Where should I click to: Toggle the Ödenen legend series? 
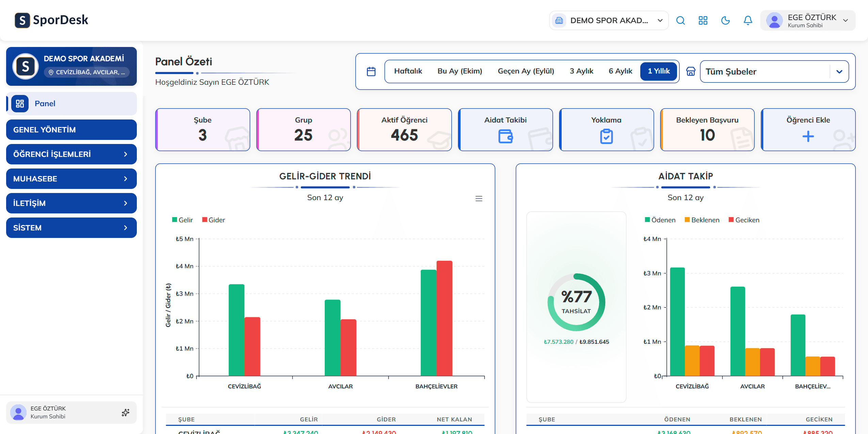pos(660,220)
